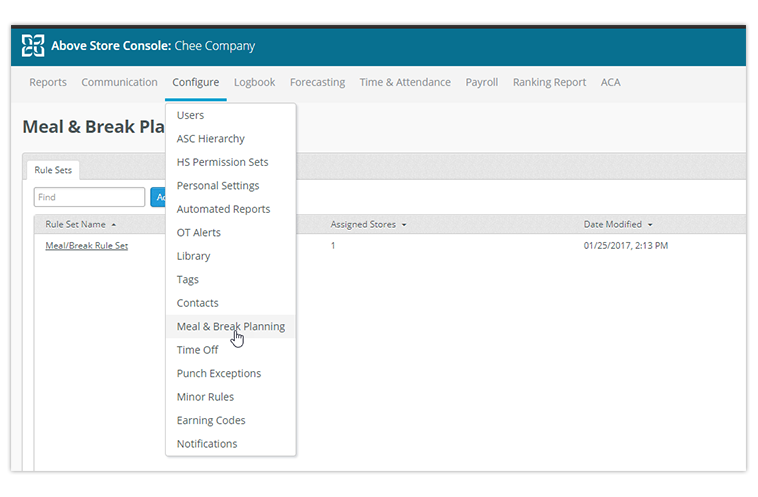
Task: Open HS Permission Sets option
Action: coord(222,162)
